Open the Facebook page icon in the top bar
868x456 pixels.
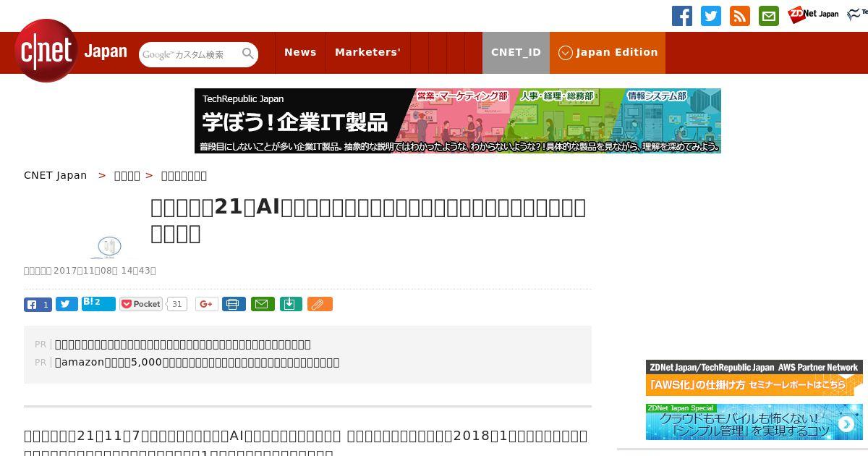tap(682, 16)
